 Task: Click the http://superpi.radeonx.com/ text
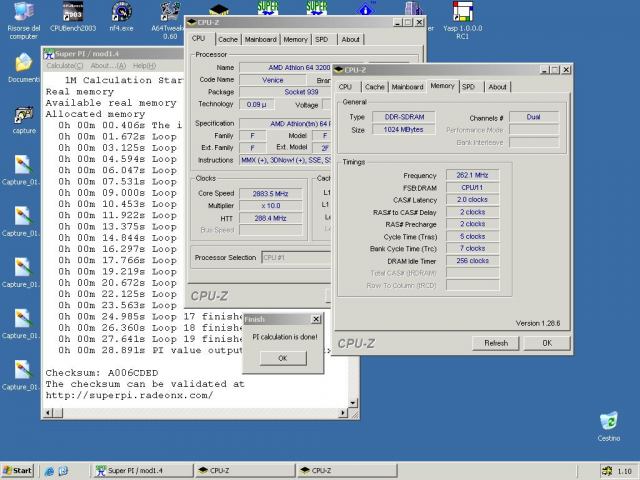tap(129, 395)
